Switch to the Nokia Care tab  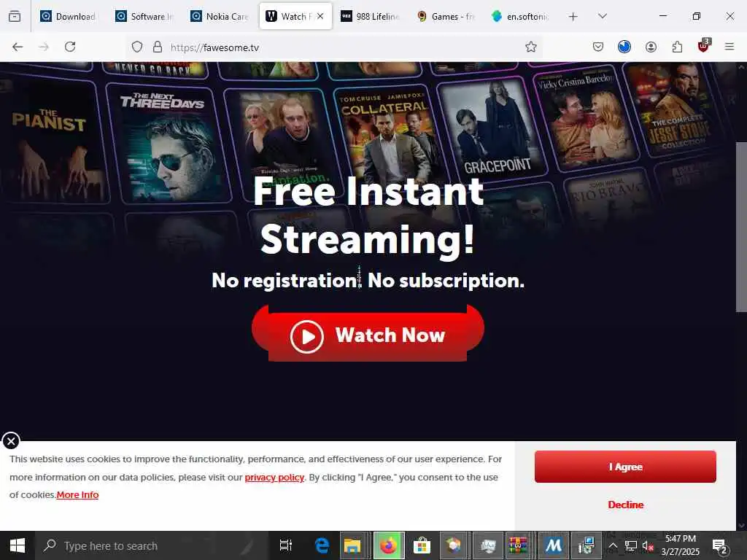pos(220,16)
